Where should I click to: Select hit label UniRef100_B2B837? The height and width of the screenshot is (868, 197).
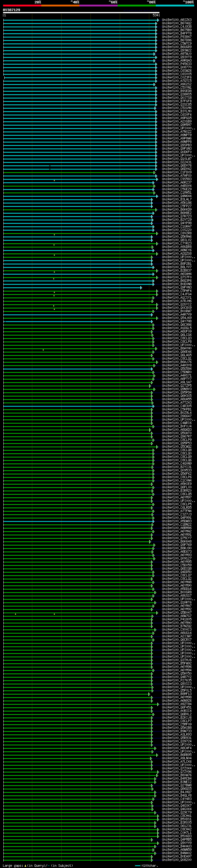[x=177, y=271]
